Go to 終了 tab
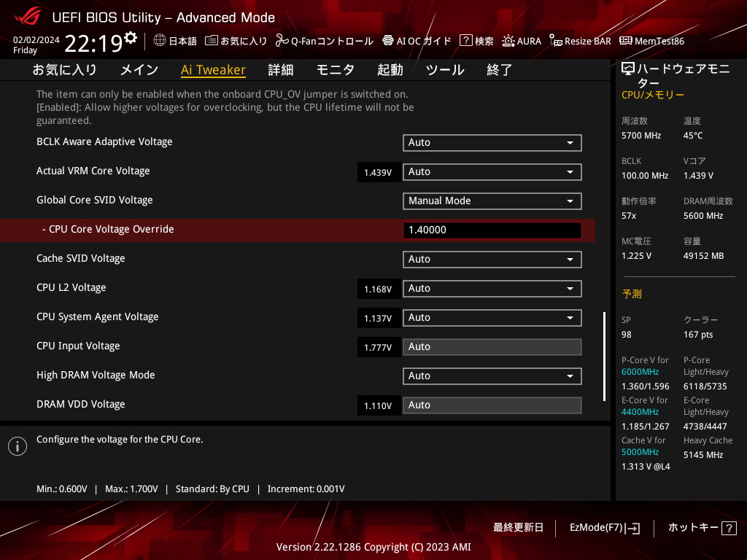 pos(499,70)
